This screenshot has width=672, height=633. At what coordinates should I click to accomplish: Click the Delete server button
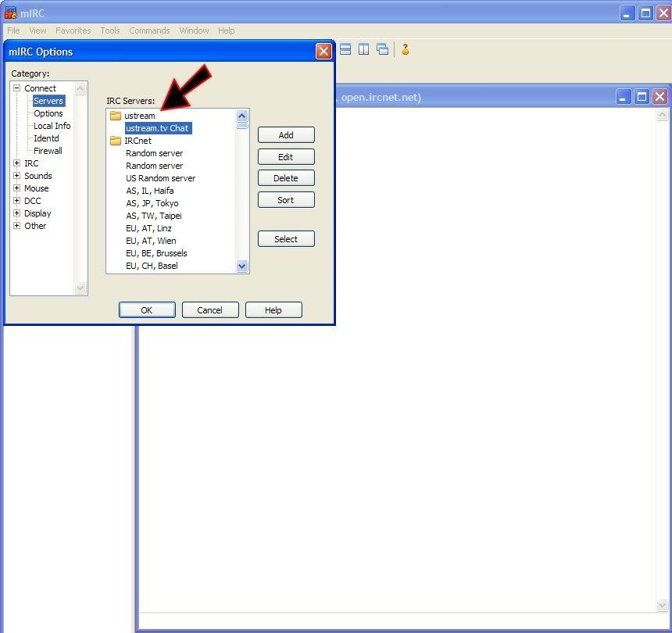click(286, 178)
